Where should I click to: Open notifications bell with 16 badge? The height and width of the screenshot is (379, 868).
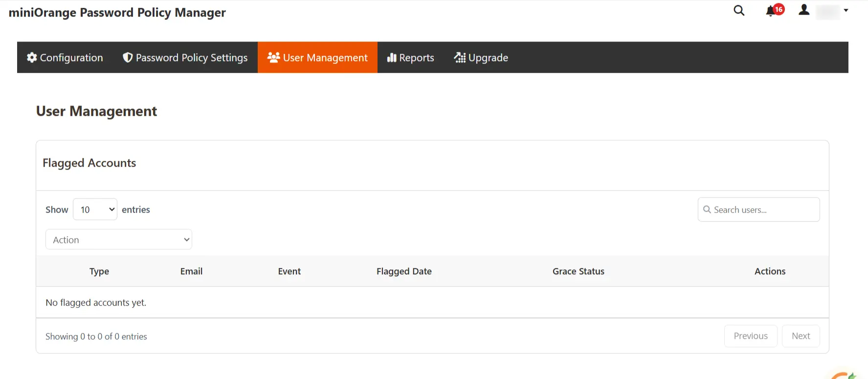775,10
